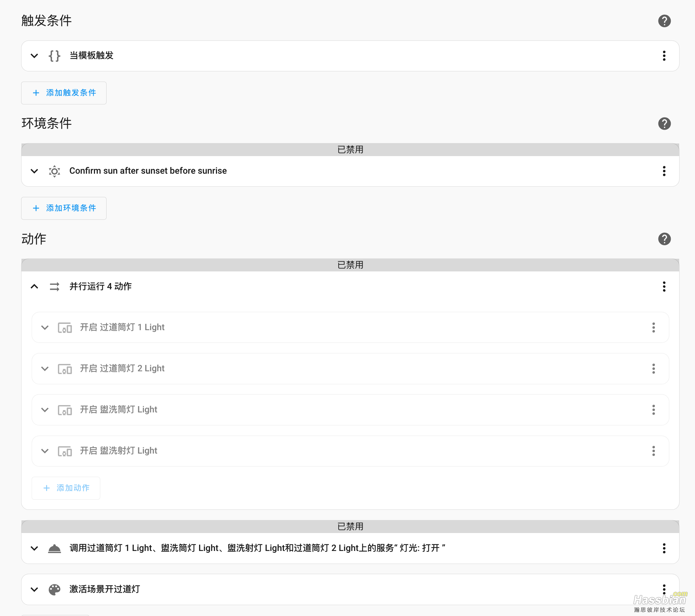The image size is (695, 616).
Task: Open help for 触发条件 section
Action: 664,21
